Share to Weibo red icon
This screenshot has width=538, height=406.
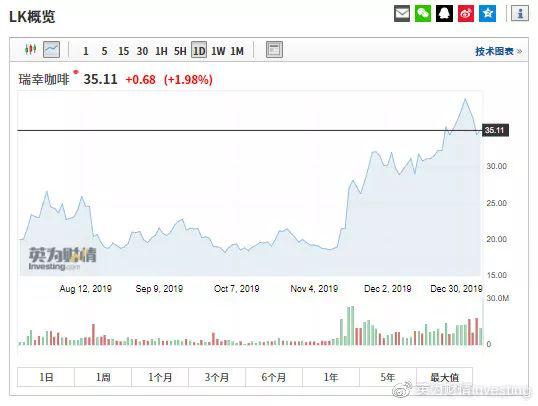(x=466, y=14)
